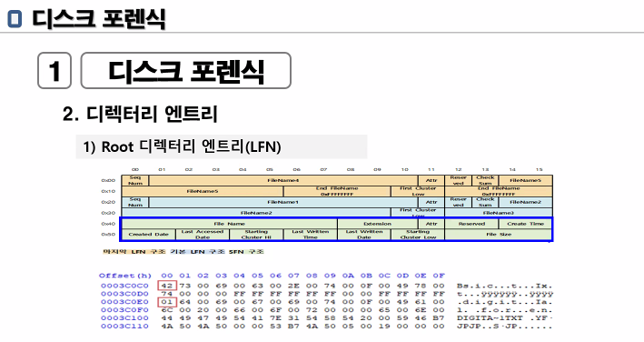Click the blue square bullet icon beside the header title
The image size is (644, 342).
coord(15,19)
